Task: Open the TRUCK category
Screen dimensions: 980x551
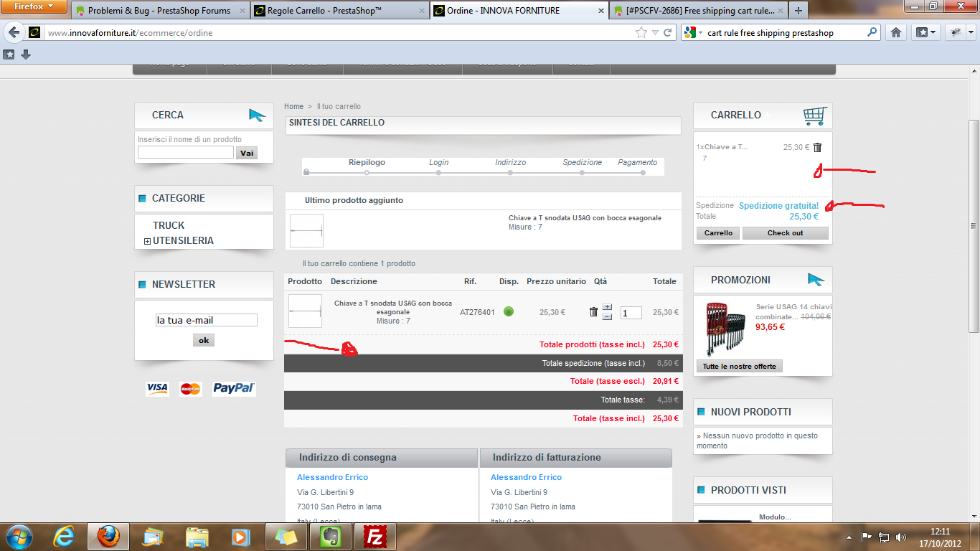Action: click(x=169, y=225)
